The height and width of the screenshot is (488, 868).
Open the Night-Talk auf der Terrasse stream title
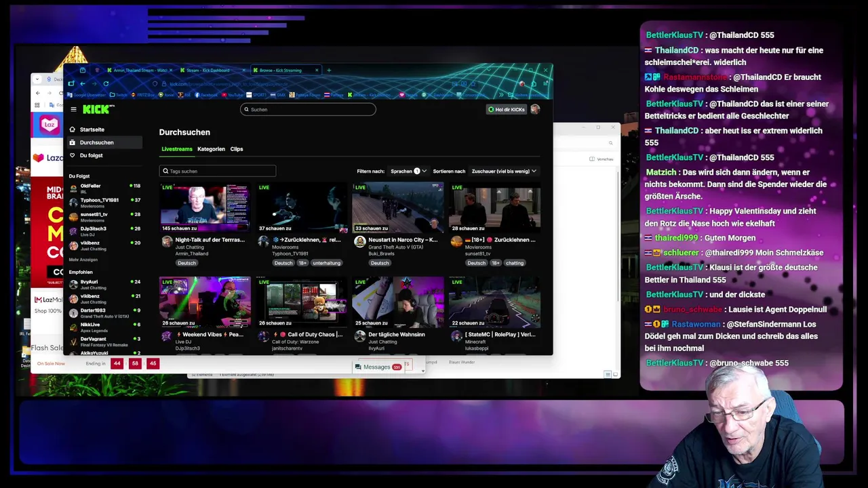click(210, 240)
